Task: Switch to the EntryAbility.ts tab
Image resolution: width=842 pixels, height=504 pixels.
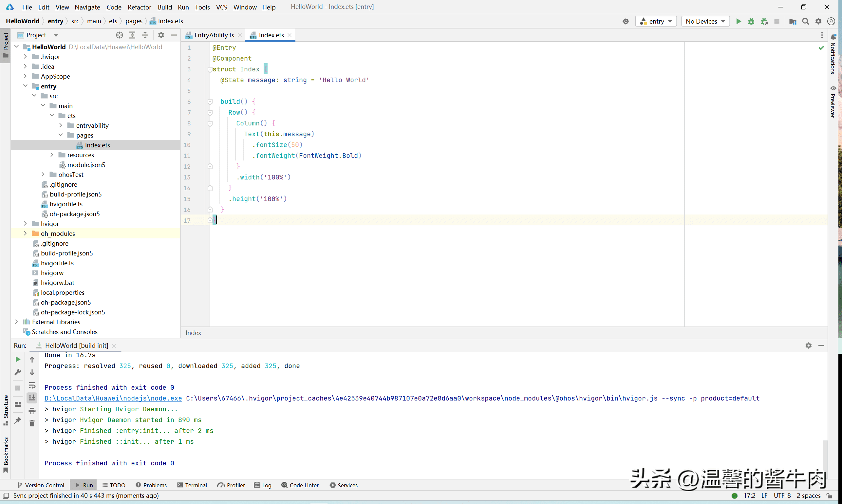Action: tap(214, 35)
